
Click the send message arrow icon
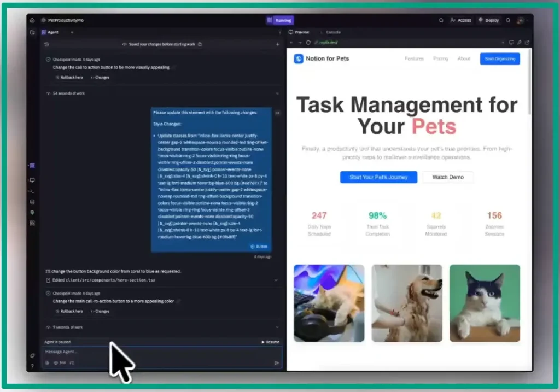(x=277, y=362)
